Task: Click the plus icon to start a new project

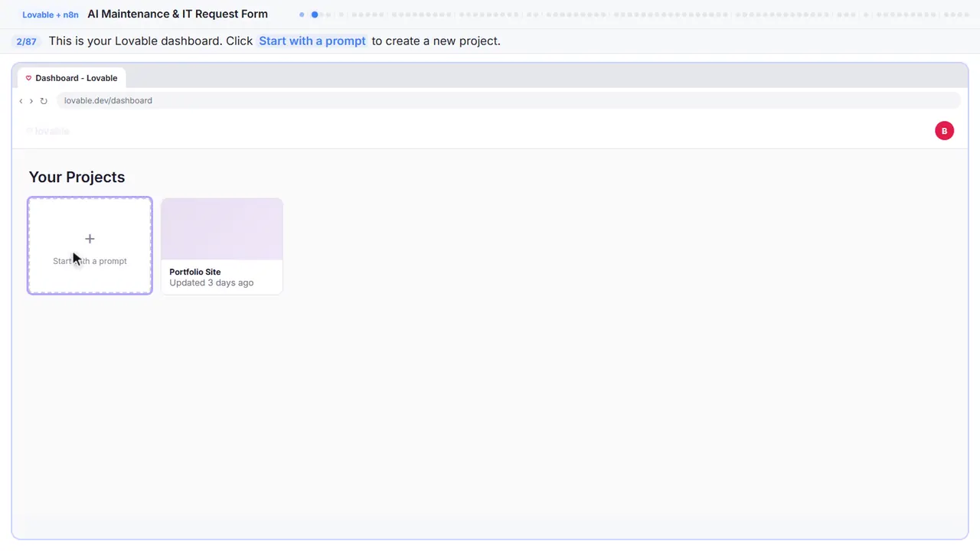Action: [x=90, y=239]
